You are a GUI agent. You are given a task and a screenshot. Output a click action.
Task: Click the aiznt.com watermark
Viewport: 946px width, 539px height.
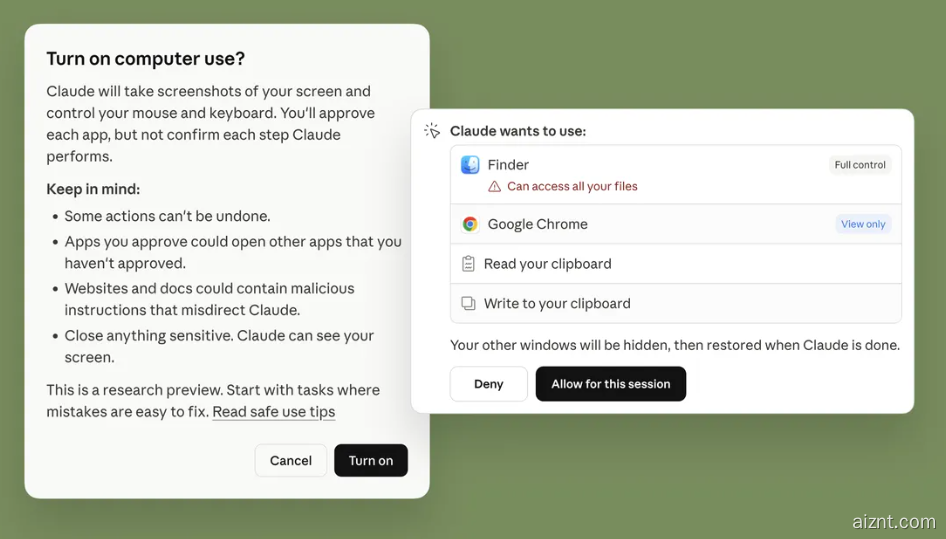(893, 521)
